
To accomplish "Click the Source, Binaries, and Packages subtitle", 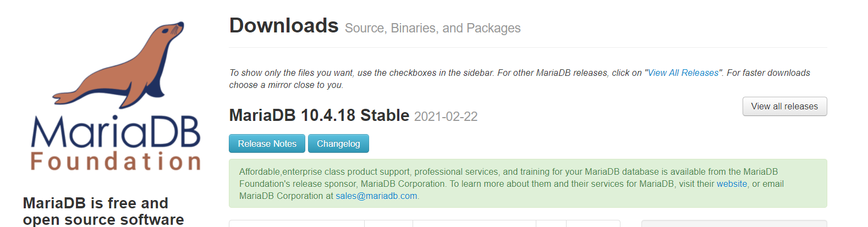I will [x=432, y=28].
